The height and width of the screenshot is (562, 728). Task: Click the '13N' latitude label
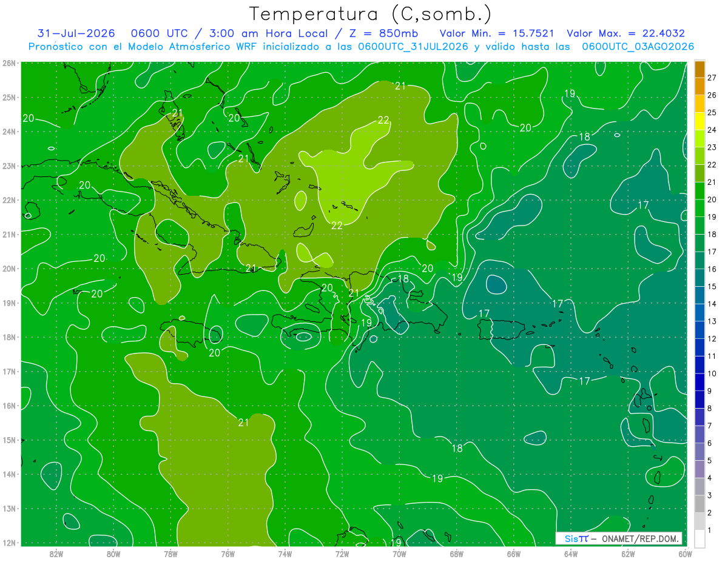point(9,508)
